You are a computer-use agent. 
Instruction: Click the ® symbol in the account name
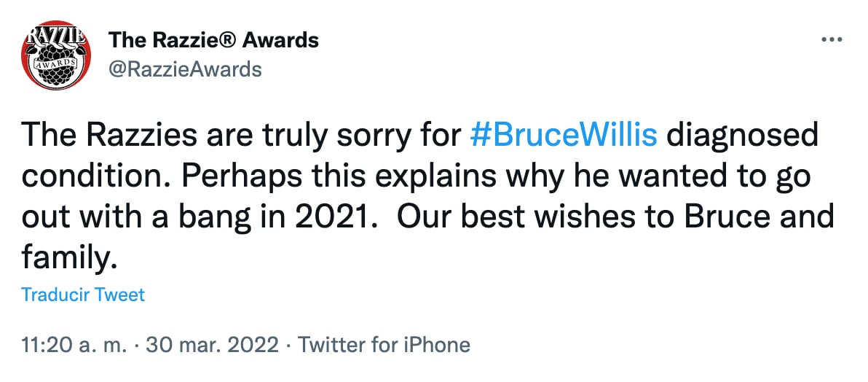(x=228, y=40)
